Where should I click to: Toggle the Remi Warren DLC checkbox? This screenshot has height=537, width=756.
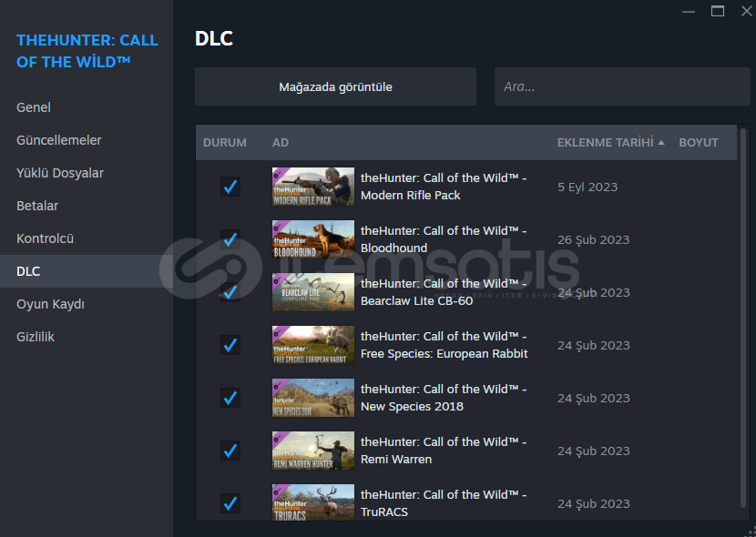point(230,451)
